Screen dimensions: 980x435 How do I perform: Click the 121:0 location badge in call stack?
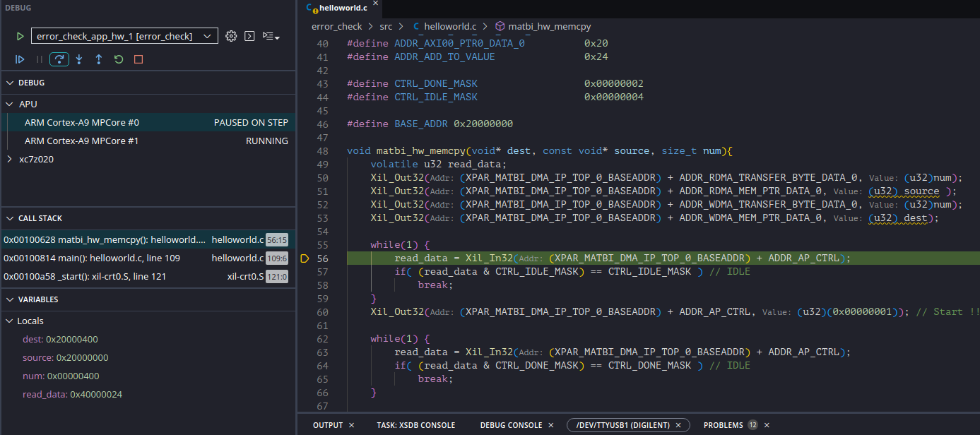point(276,276)
